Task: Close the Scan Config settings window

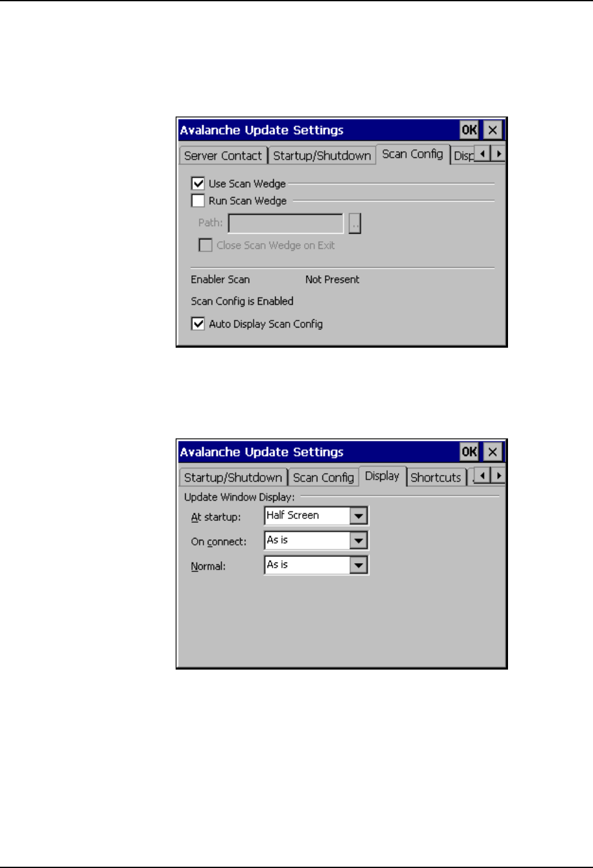Action: pos(493,130)
